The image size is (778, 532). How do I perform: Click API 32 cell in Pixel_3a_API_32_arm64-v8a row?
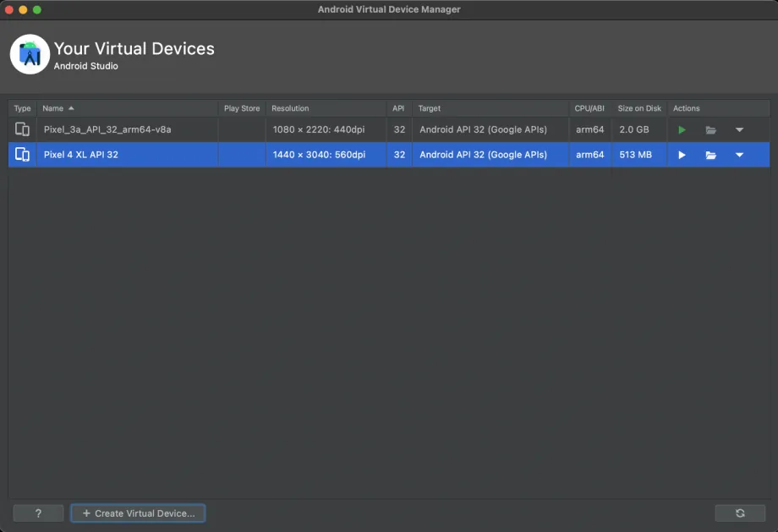coord(399,129)
